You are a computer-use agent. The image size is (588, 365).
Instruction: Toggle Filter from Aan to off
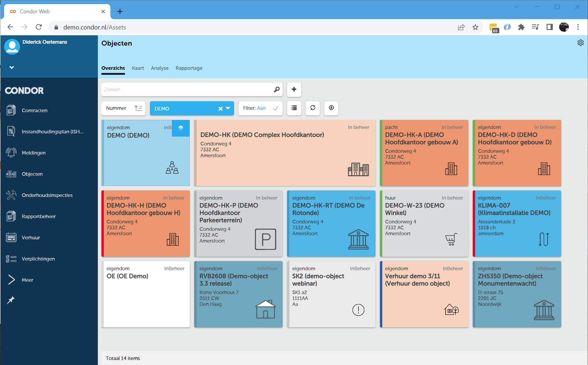275,108
